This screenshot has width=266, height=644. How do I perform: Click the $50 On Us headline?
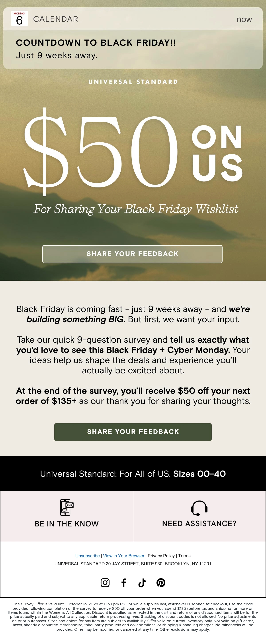point(133,152)
